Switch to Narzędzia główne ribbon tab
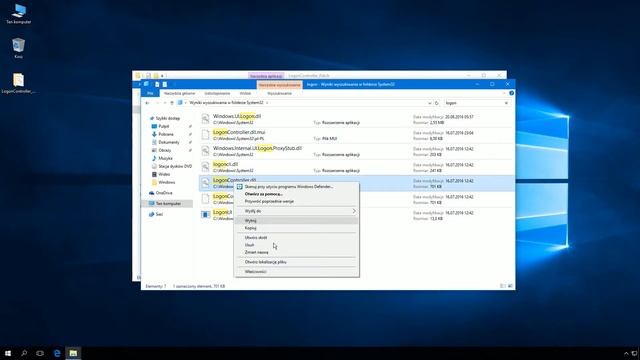 [180, 93]
